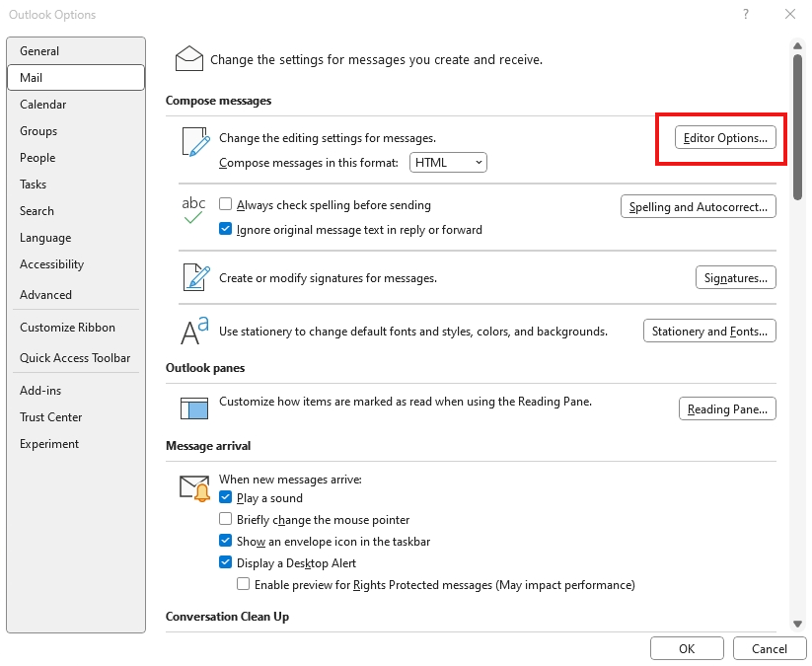The image size is (812, 666).
Task: Disable Display a Desktop Alert
Action: 225,561
